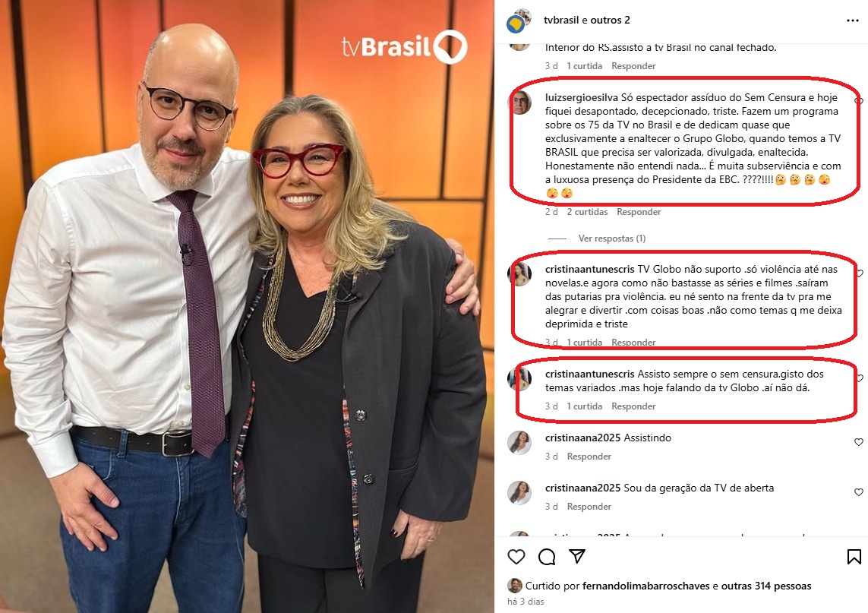This screenshot has width=868, height=613.
Task: Reply to the Assistindo comment via Responder
Action: click(589, 457)
